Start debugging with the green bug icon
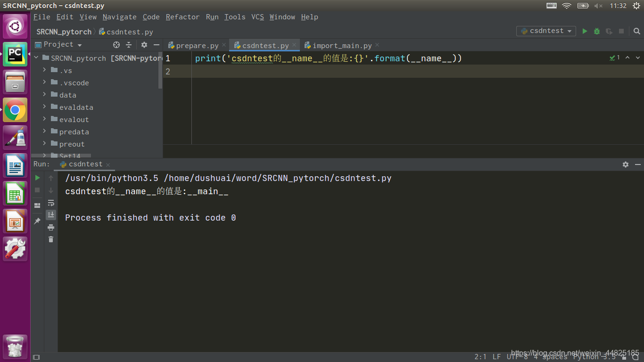Image resolution: width=644 pixels, height=362 pixels. [597, 31]
